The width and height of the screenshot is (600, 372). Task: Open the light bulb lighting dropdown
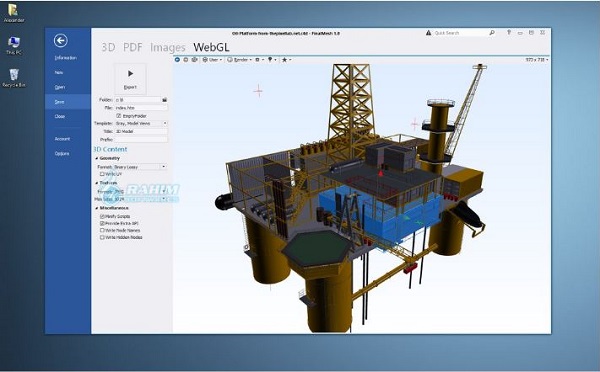coord(272,60)
